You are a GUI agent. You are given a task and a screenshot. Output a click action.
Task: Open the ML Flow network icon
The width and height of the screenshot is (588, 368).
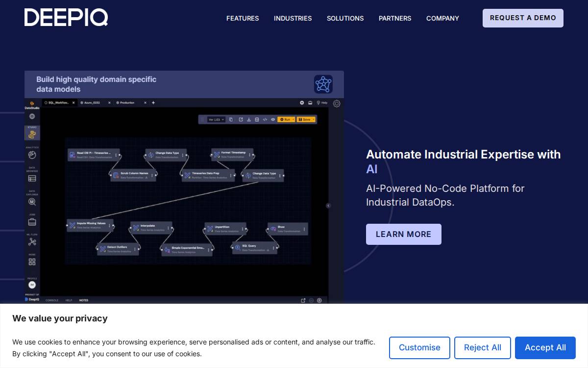tap(32, 241)
